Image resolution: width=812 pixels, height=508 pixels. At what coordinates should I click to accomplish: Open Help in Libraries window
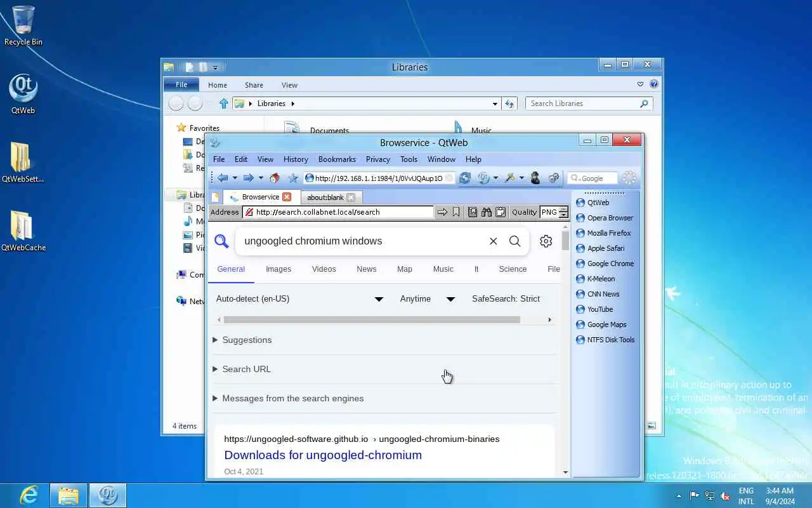click(654, 84)
